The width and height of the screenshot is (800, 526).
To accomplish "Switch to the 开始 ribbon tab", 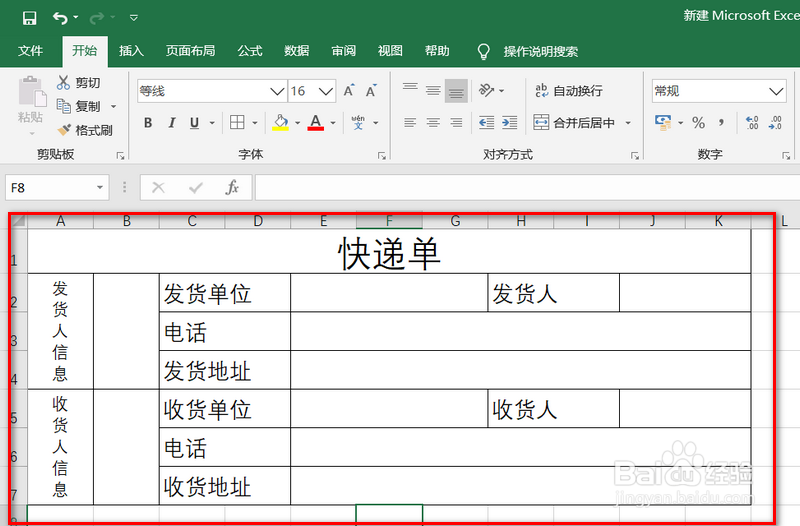I will (85, 51).
